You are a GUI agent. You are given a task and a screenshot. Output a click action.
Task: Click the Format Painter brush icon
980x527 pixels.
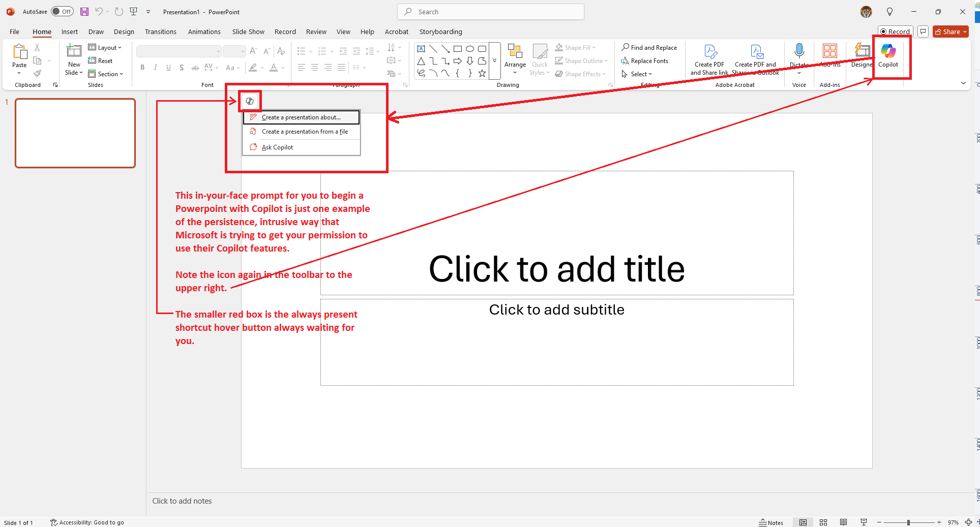pos(37,74)
